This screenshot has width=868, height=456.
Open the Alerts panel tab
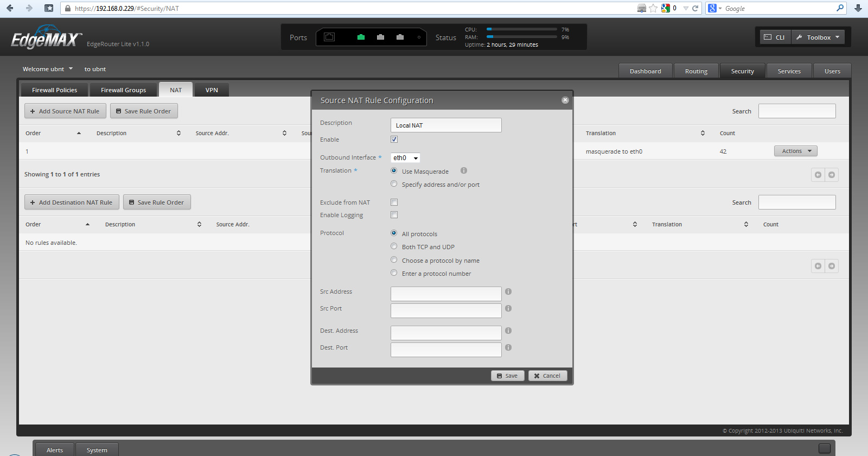[54, 449]
